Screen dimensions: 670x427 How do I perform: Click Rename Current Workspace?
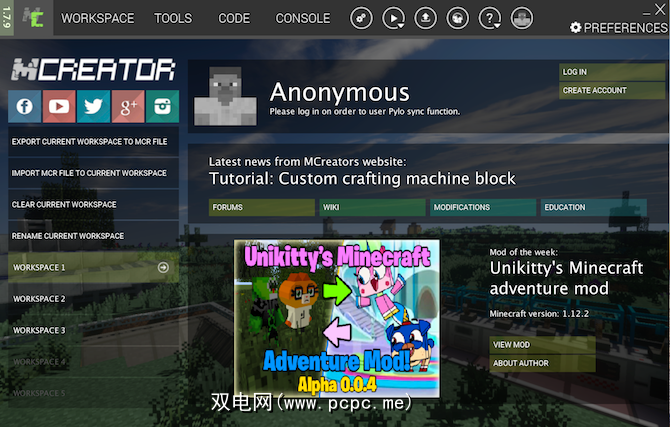tap(93, 236)
